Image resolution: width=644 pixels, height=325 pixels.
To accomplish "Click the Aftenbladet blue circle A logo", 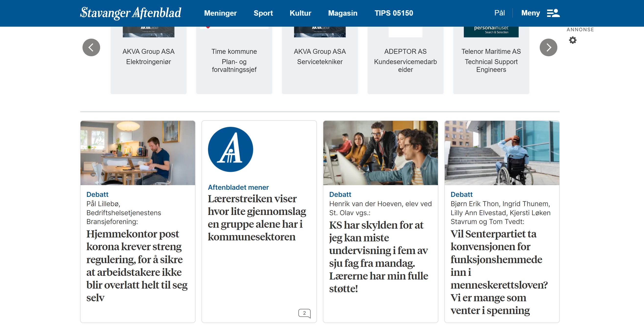I will (231, 149).
